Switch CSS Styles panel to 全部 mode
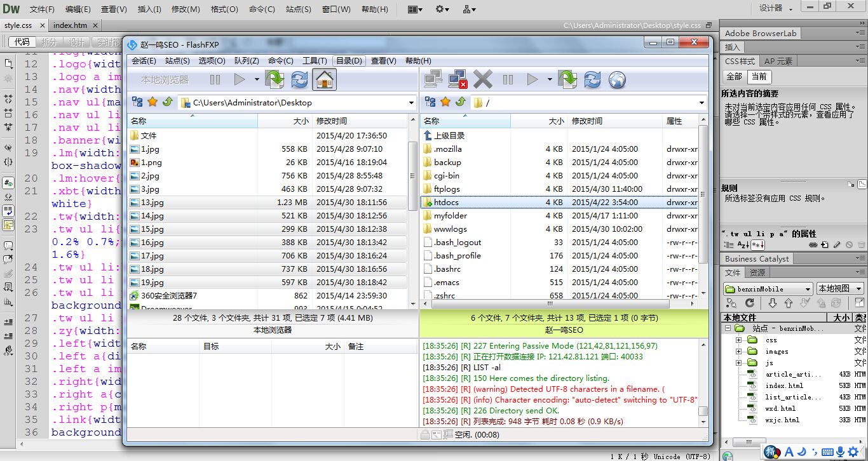The height and width of the screenshot is (461, 868). (734, 76)
